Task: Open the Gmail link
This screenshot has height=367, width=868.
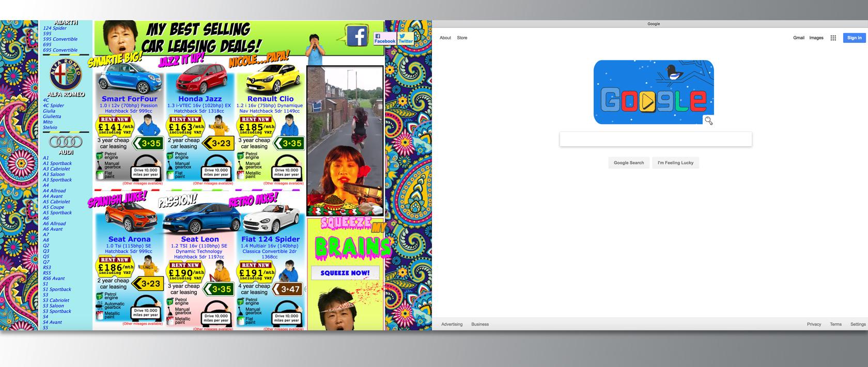Action: [x=799, y=38]
